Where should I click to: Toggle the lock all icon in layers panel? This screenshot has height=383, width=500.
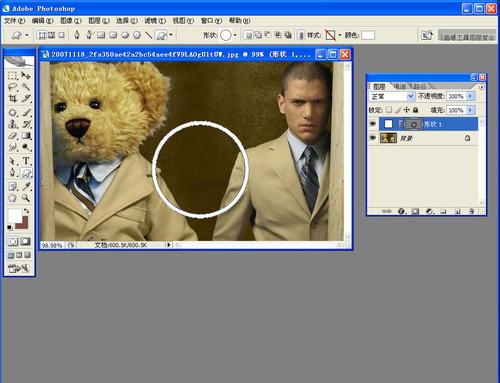[x=415, y=110]
